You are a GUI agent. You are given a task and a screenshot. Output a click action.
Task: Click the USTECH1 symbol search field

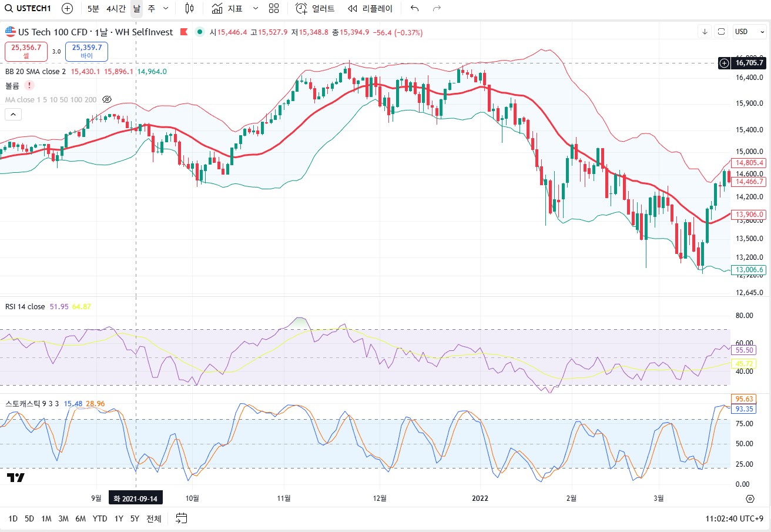click(x=28, y=8)
